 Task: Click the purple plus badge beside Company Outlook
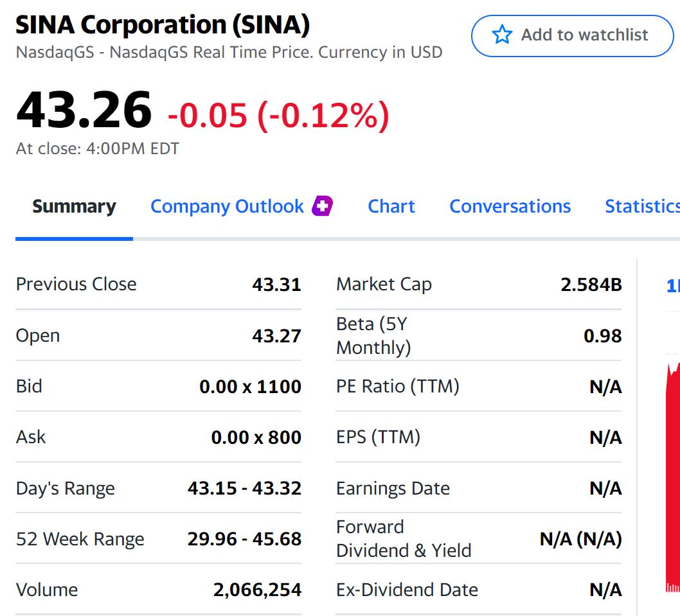click(322, 206)
